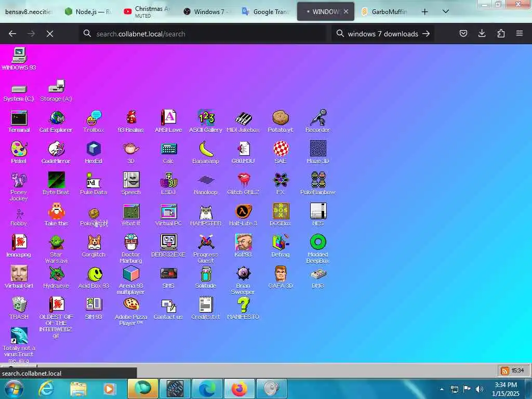Launch Internet Explorer from taskbar
The width and height of the screenshot is (532, 399).
tap(46, 389)
